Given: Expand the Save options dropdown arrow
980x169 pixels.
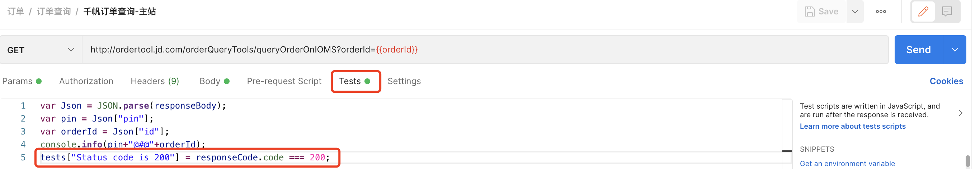Looking at the screenshot, I should point(855,12).
